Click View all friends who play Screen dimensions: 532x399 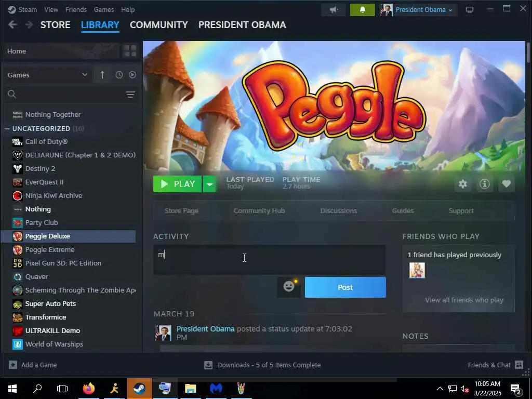point(464,300)
